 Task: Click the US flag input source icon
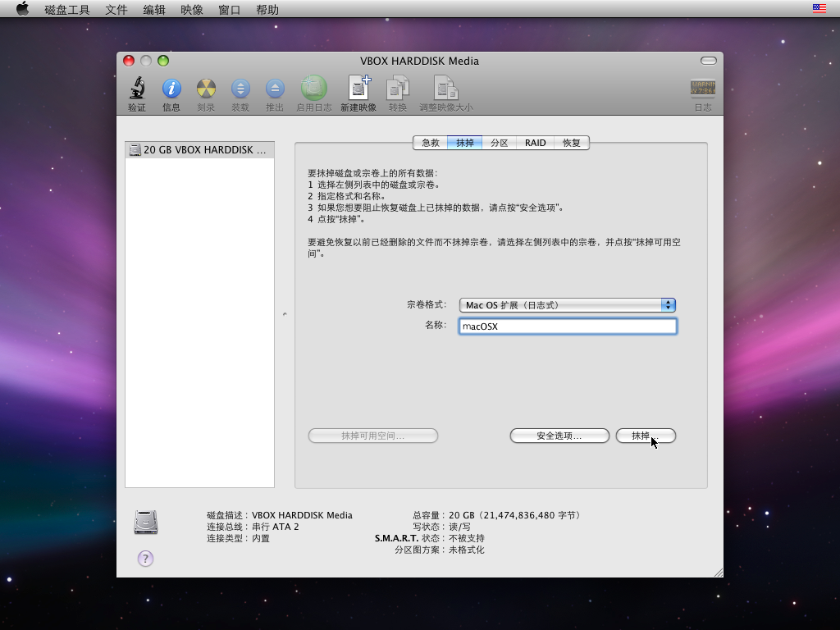[819, 8]
